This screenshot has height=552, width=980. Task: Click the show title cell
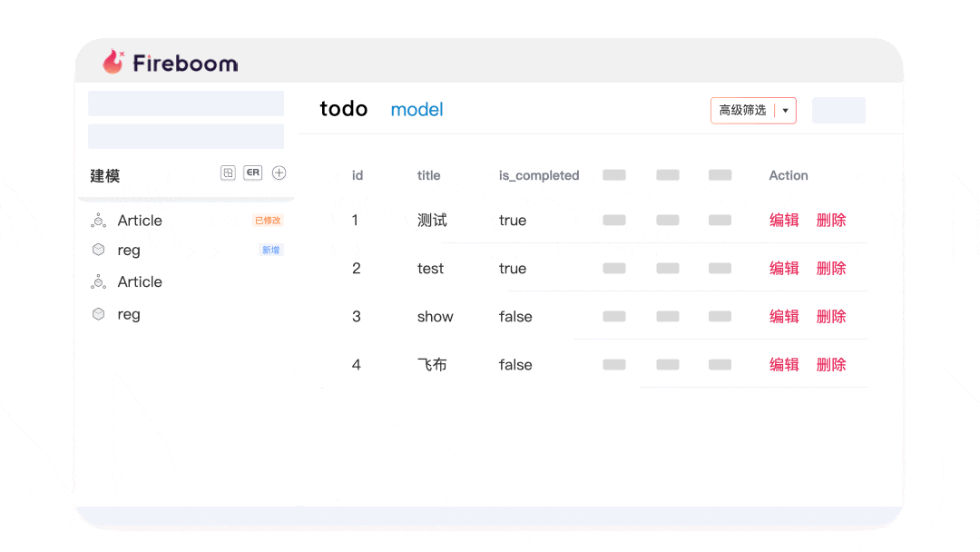tap(435, 316)
